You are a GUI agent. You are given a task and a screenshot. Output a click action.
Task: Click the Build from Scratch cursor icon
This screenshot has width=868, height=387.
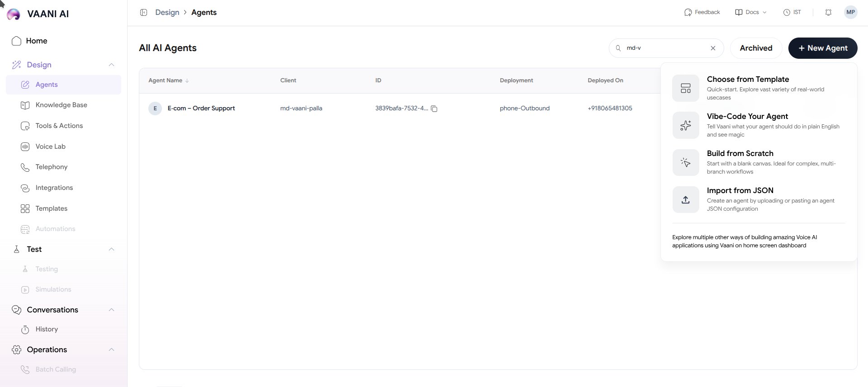pos(686,162)
